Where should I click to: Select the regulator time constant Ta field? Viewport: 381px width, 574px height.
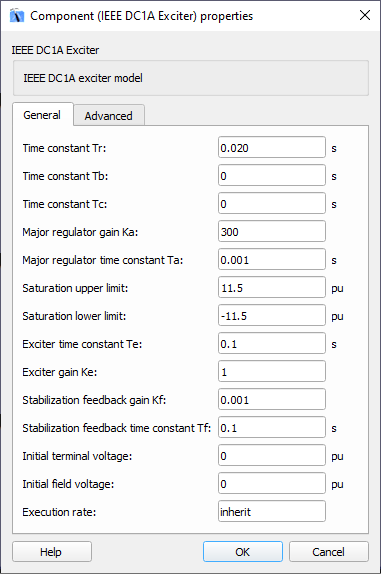(272, 260)
